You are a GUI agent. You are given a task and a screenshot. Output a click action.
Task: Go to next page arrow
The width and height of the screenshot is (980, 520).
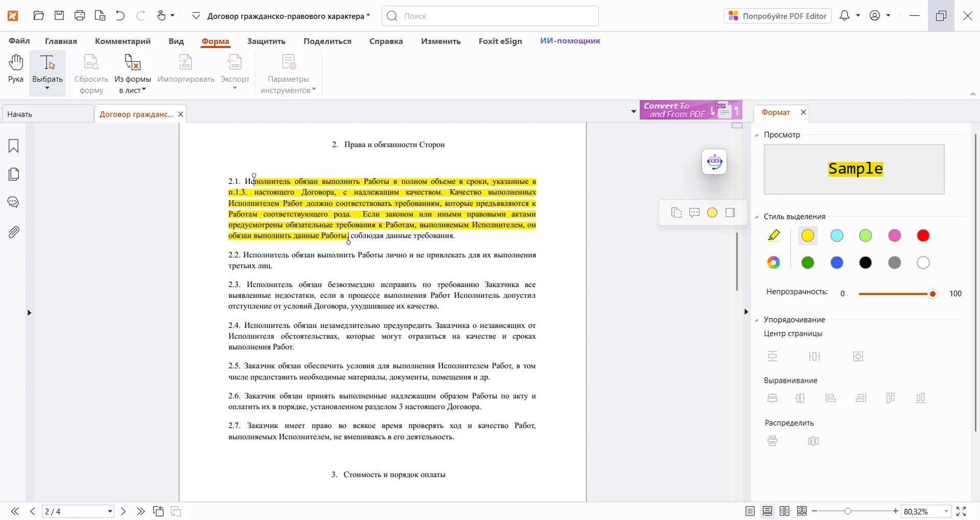click(x=123, y=511)
